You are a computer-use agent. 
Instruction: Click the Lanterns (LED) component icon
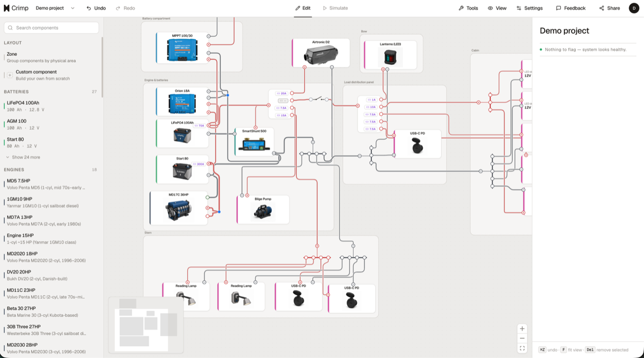tap(390, 57)
